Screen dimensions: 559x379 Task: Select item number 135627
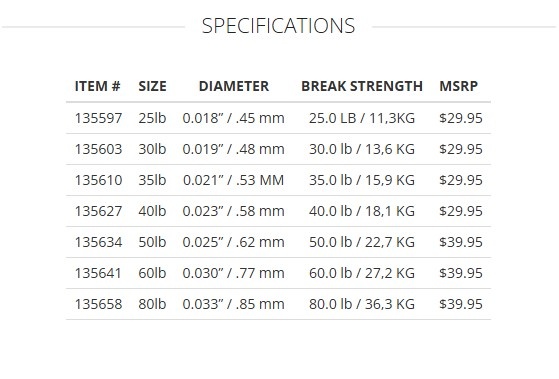tap(98, 211)
